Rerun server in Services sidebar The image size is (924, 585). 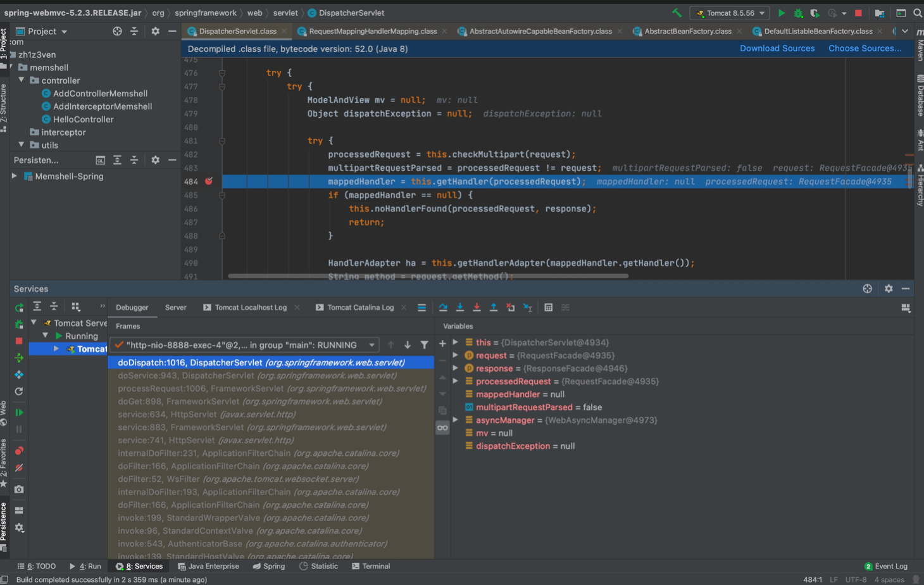(19, 308)
